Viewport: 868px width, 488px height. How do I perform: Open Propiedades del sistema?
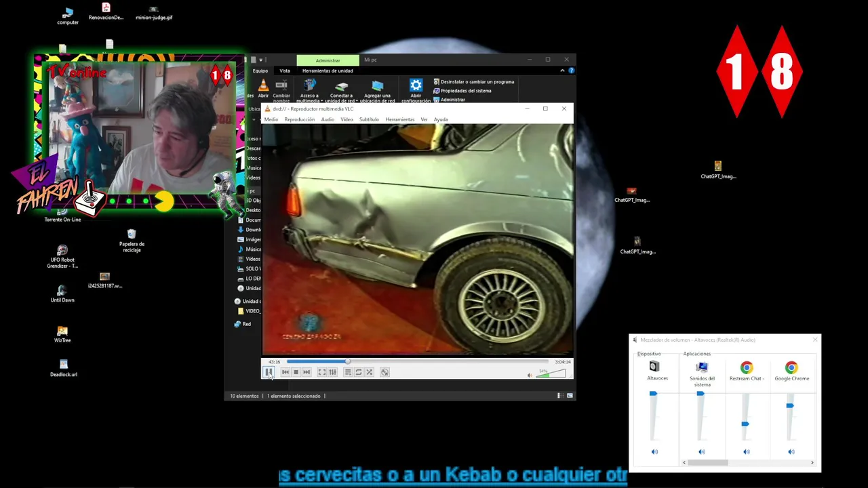462,91
